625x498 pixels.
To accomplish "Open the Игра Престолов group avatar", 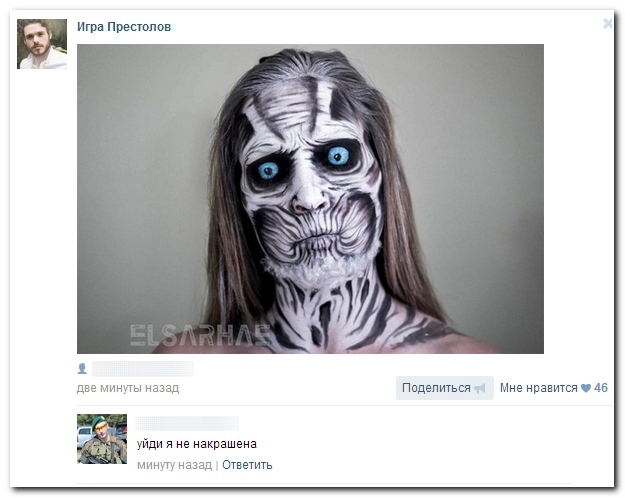I will 42,44.
